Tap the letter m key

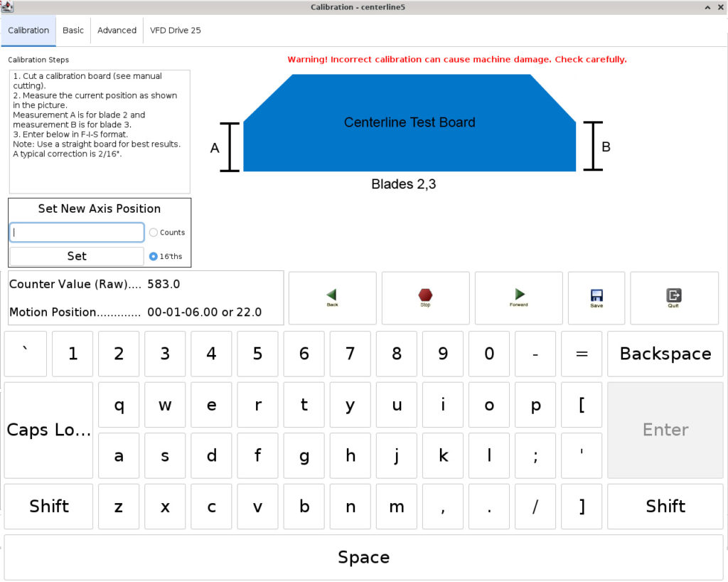pyautogui.click(x=397, y=507)
